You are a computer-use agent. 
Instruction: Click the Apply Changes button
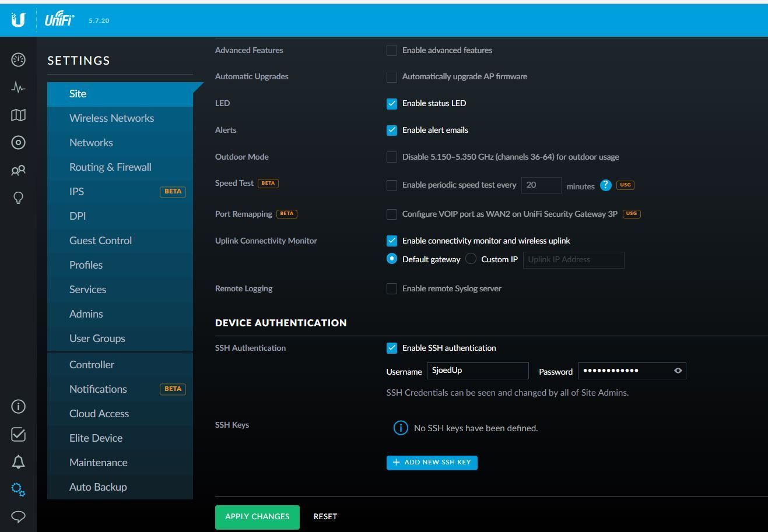pos(257,517)
